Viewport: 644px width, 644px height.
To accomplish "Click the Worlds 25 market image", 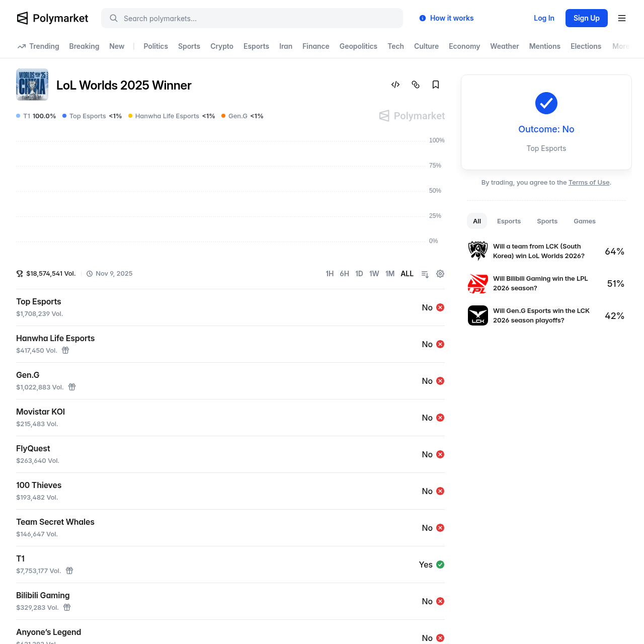I will (x=32, y=85).
